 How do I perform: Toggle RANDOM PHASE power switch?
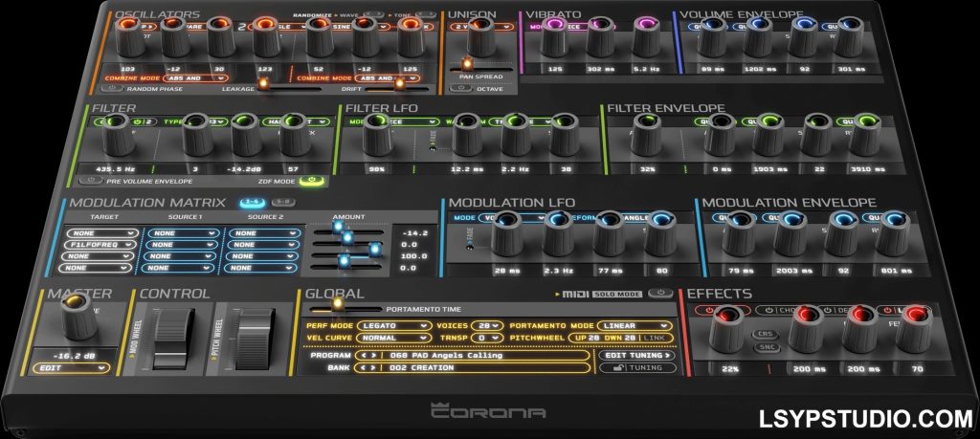point(112,89)
